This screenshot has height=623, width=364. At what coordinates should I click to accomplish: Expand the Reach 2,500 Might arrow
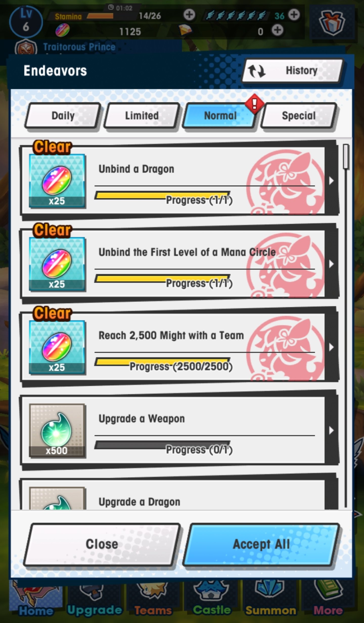(331, 347)
